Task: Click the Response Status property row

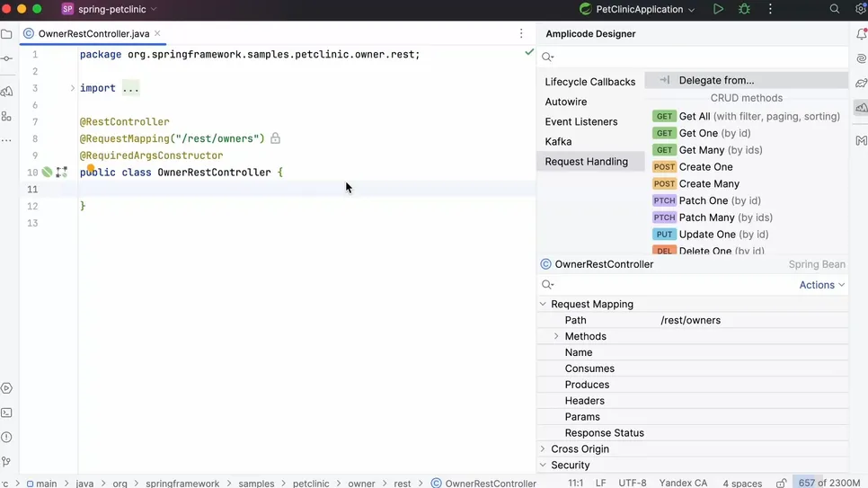Action: [692, 432]
